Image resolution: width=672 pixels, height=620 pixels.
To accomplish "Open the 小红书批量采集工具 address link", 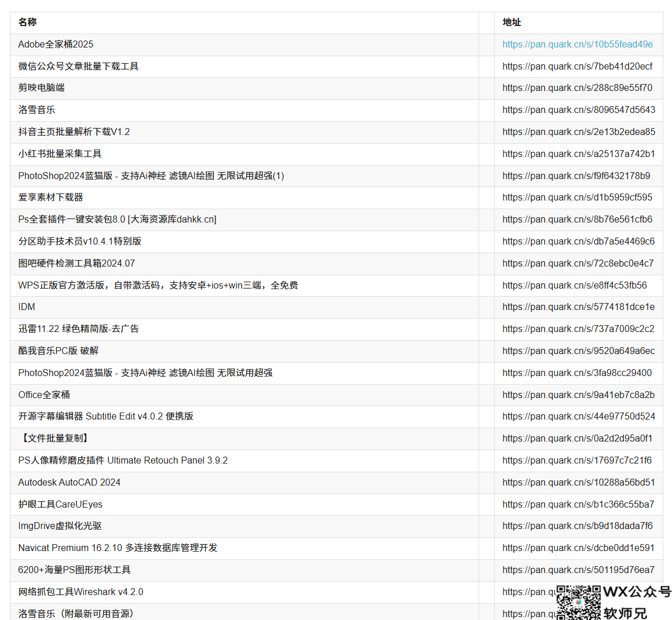I will coord(579,154).
